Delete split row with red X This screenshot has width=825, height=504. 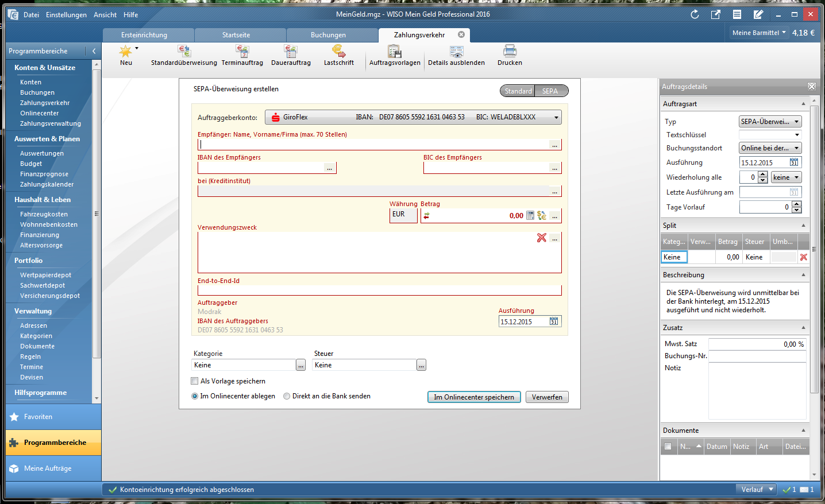click(804, 257)
